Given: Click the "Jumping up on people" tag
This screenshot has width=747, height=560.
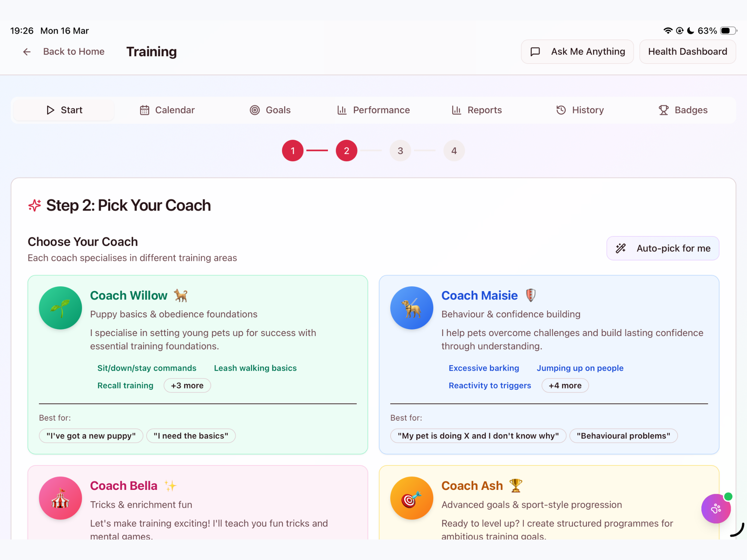Looking at the screenshot, I should click(x=580, y=368).
